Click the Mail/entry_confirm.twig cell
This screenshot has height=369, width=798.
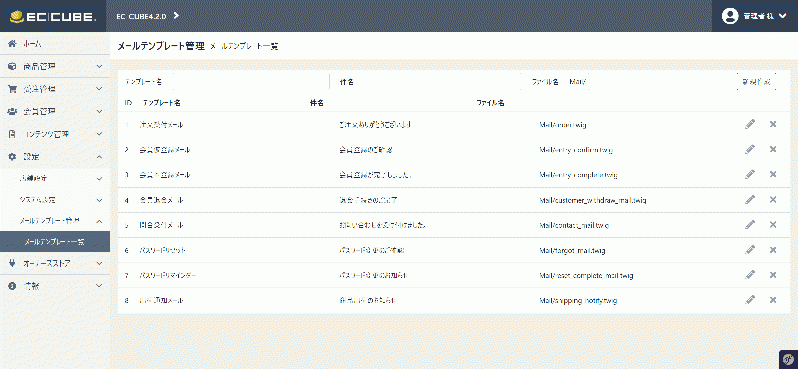pos(576,150)
